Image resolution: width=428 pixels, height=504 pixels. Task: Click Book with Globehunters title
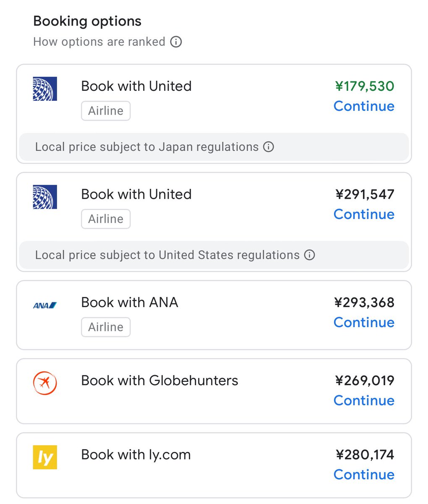click(159, 381)
